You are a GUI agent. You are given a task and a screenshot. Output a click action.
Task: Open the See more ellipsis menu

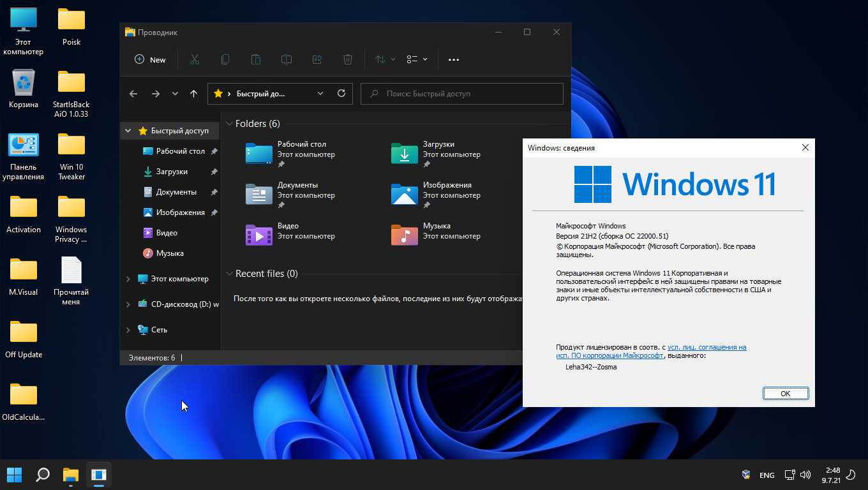tap(454, 59)
